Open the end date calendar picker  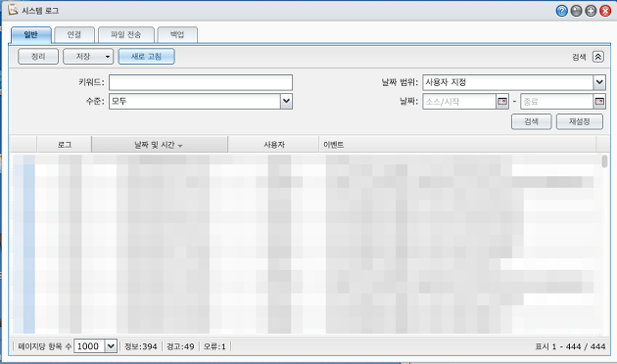coord(599,102)
